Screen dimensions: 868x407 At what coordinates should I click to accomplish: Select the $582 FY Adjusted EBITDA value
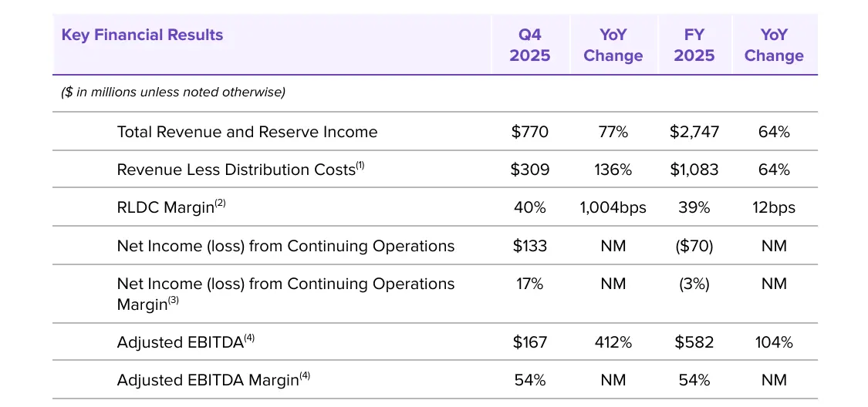[x=694, y=342]
